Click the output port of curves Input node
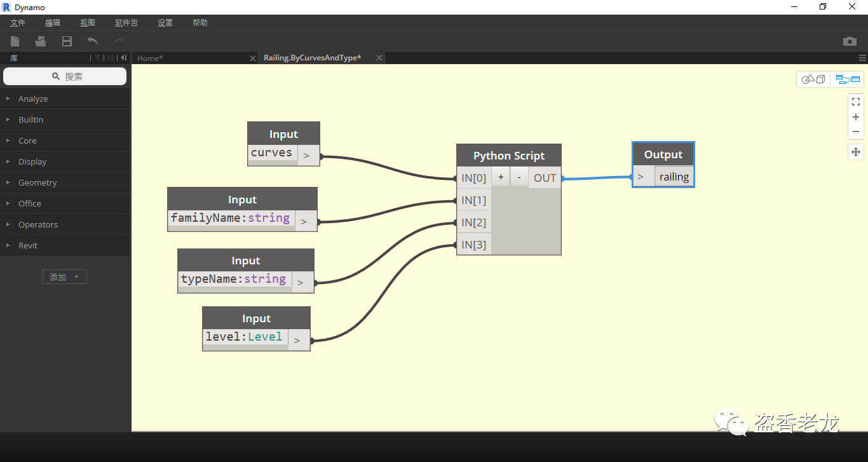The width and height of the screenshot is (868, 462). (308, 156)
